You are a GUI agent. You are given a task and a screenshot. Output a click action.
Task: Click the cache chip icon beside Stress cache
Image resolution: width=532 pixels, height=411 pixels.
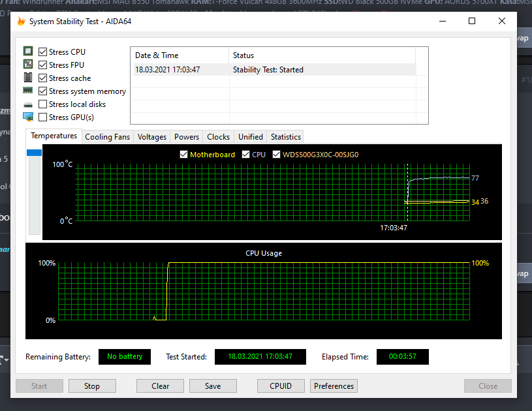[28, 78]
